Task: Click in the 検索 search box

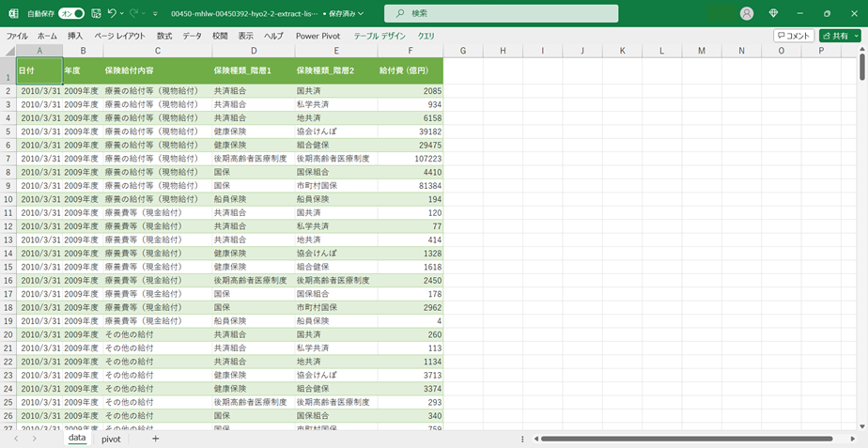Action: (x=507, y=13)
